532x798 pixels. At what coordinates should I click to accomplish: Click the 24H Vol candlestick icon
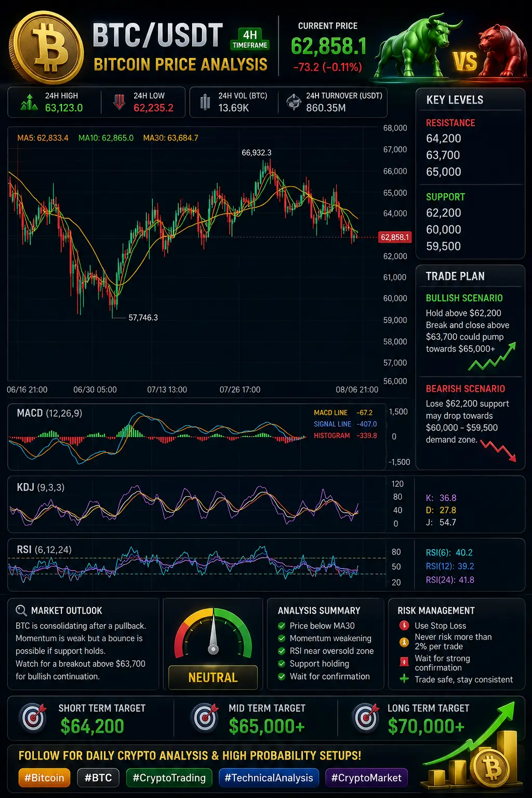(205, 102)
